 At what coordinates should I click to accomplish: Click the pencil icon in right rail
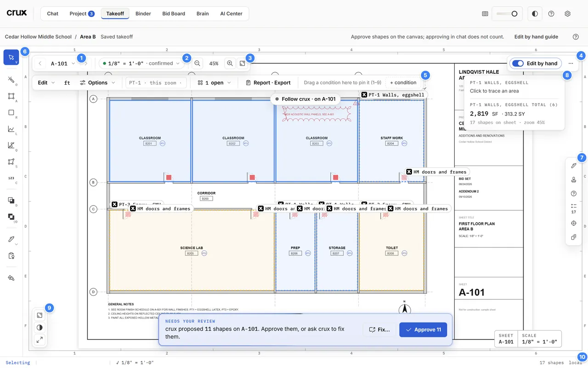tap(573, 165)
